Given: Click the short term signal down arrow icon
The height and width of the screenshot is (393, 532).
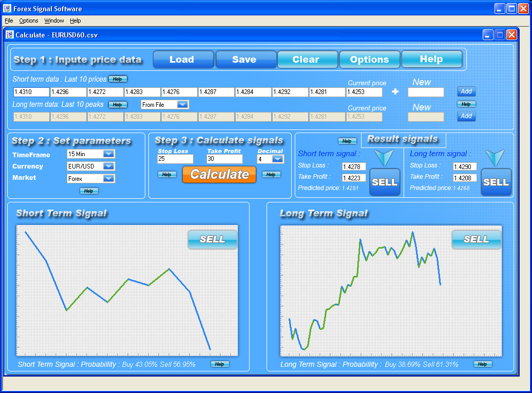Looking at the screenshot, I should (384, 158).
